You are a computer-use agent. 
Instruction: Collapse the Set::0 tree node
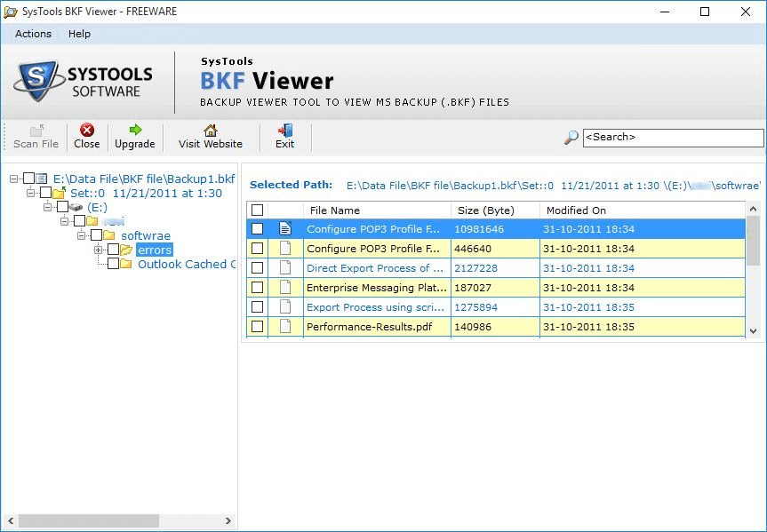30,193
